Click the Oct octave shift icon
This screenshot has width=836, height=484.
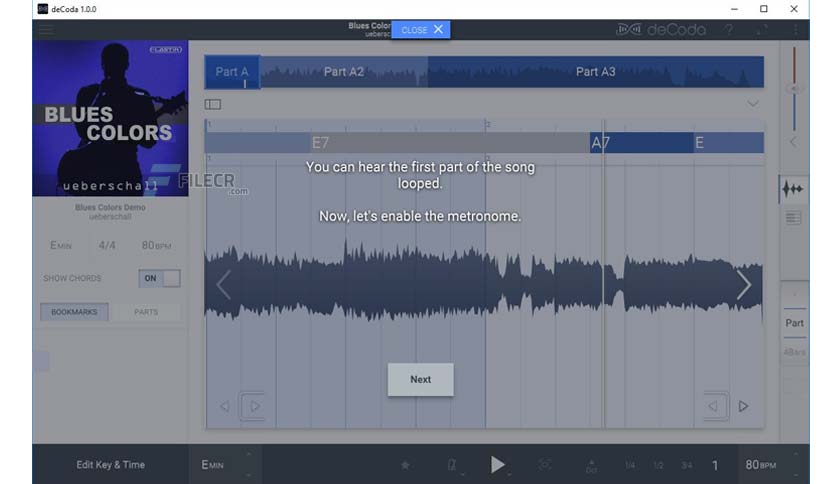click(x=591, y=466)
